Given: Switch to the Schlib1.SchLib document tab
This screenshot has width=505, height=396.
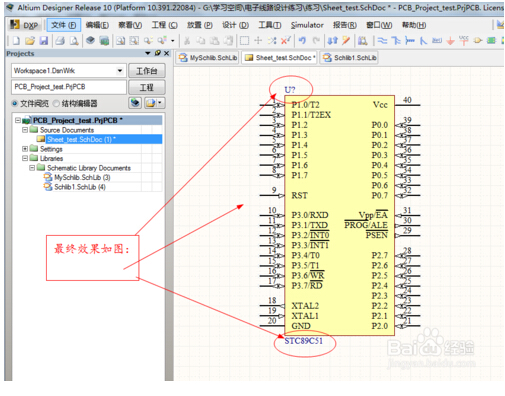Looking at the screenshot, I should point(349,58).
